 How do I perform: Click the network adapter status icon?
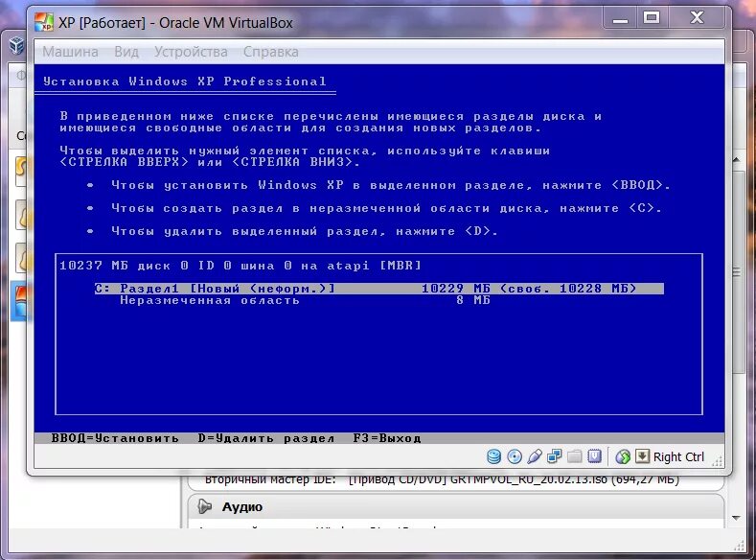tap(554, 456)
